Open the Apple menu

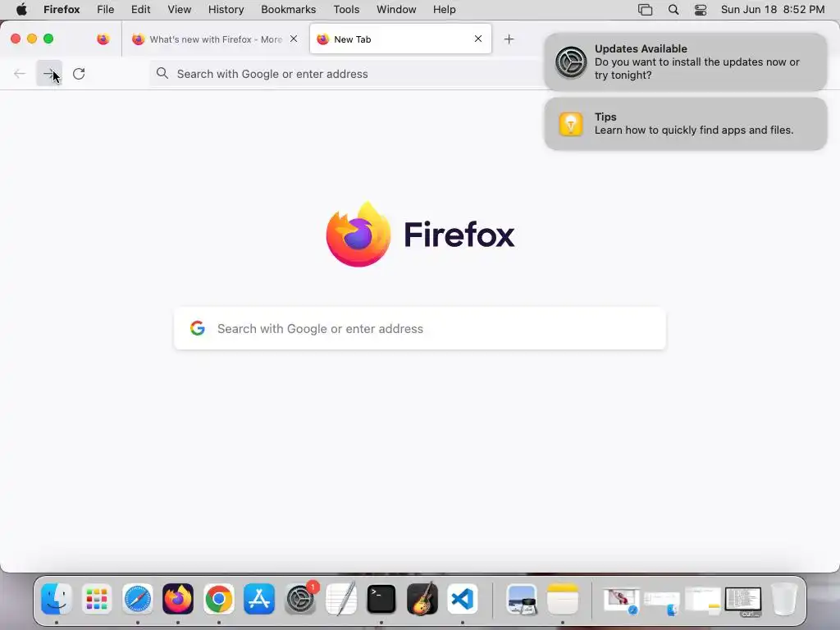(x=21, y=10)
